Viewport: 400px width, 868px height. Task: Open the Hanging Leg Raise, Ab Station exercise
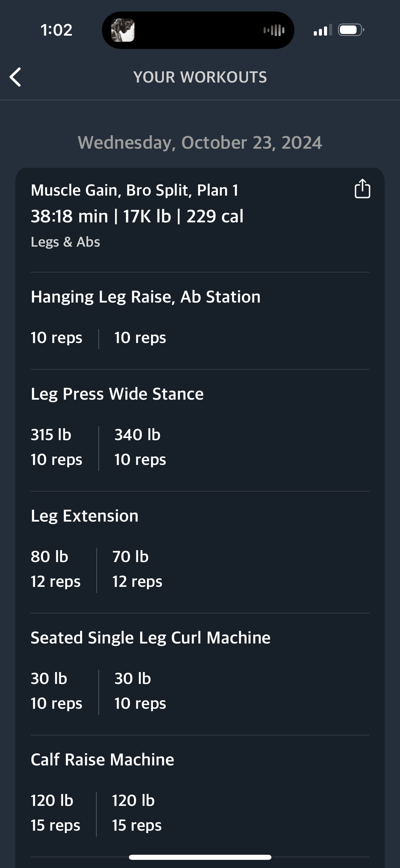tap(146, 297)
